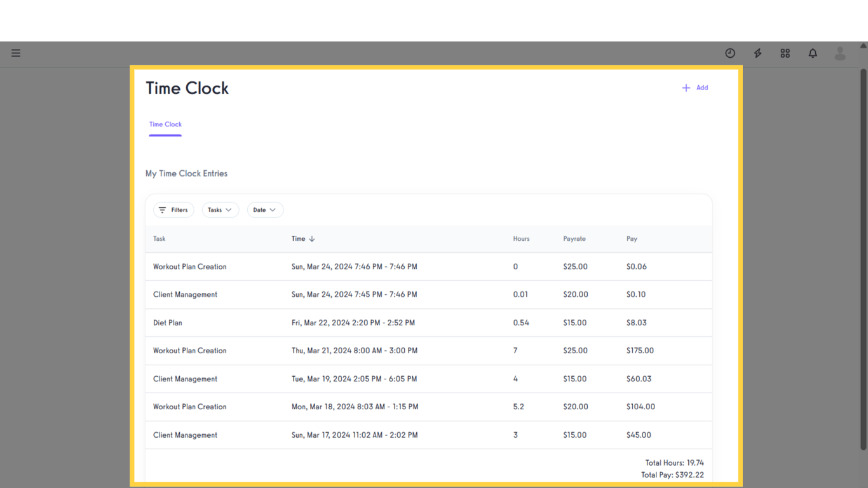This screenshot has width=868, height=488.
Task: Open the notifications bell icon
Action: pyautogui.click(x=813, y=53)
